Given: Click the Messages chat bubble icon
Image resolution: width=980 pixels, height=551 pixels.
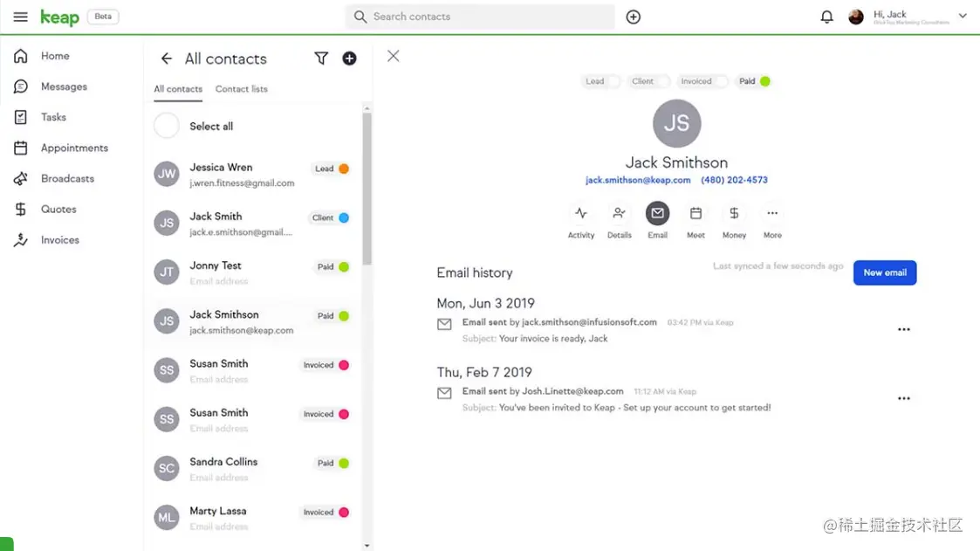Looking at the screenshot, I should [x=21, y=86].
